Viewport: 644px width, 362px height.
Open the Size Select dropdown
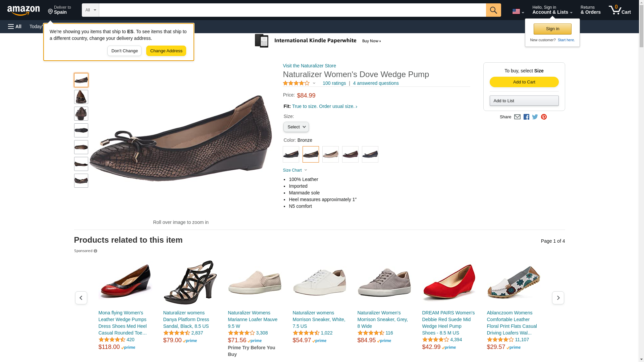point(296,127)
